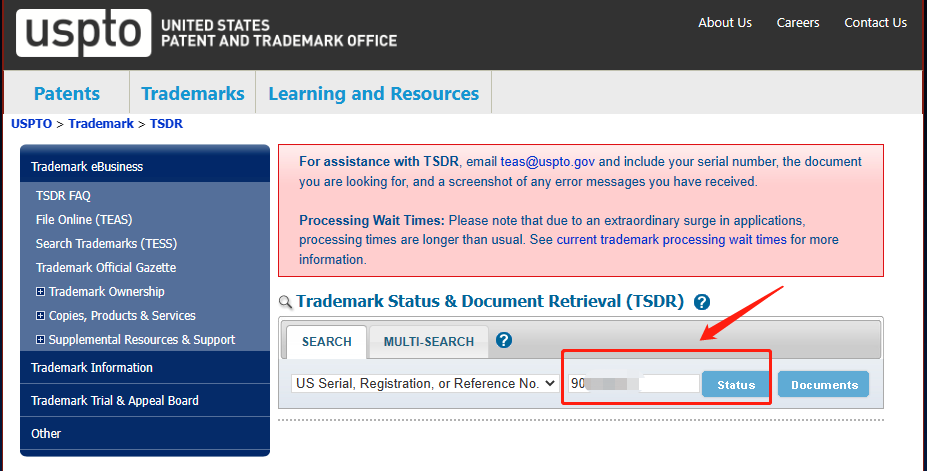Open the Patents menu
The image size is (927, 471).
[67, 94]
